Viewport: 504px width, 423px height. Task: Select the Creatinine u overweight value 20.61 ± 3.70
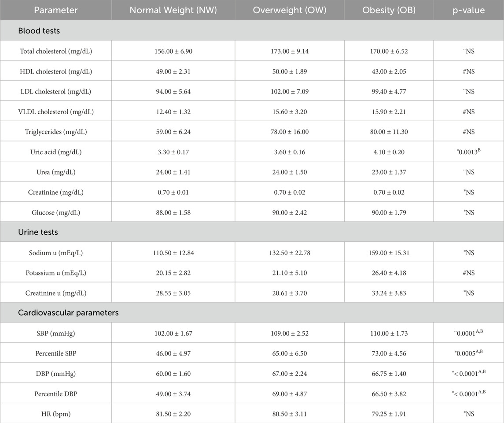click(x=289, y=293)
